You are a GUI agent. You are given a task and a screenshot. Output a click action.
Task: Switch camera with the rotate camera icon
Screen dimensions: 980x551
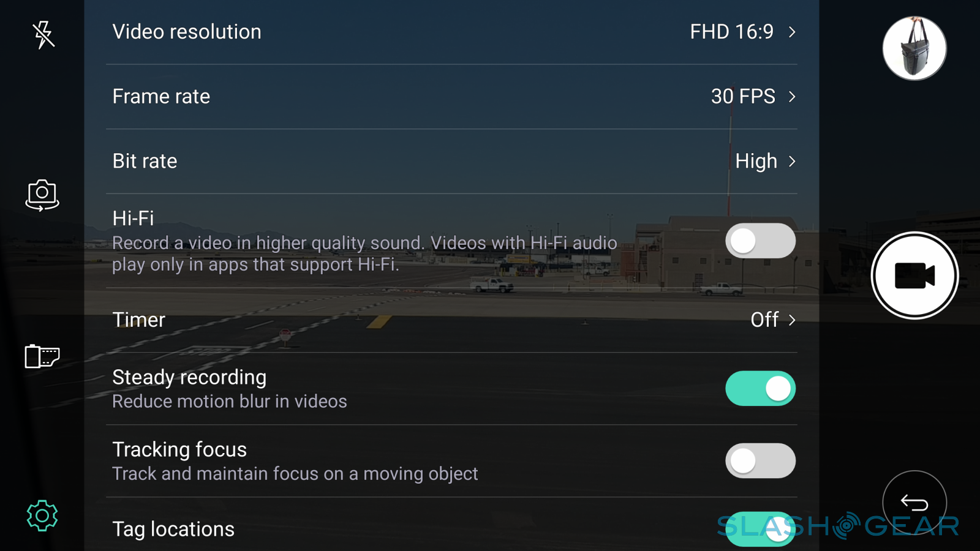point(42,195)
